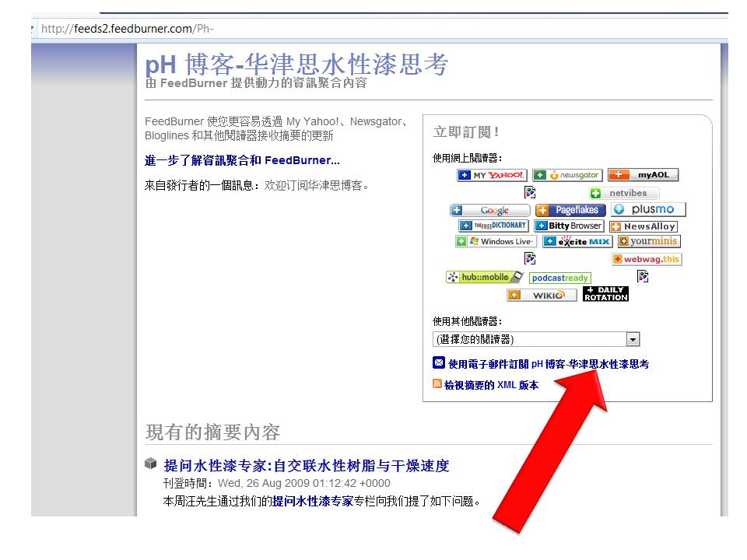Image resolution: width=747 pixels, height=560 pixels.
Task: Open the reader selection dropdown
Action: pyautogui.click(x=536, y=339)
